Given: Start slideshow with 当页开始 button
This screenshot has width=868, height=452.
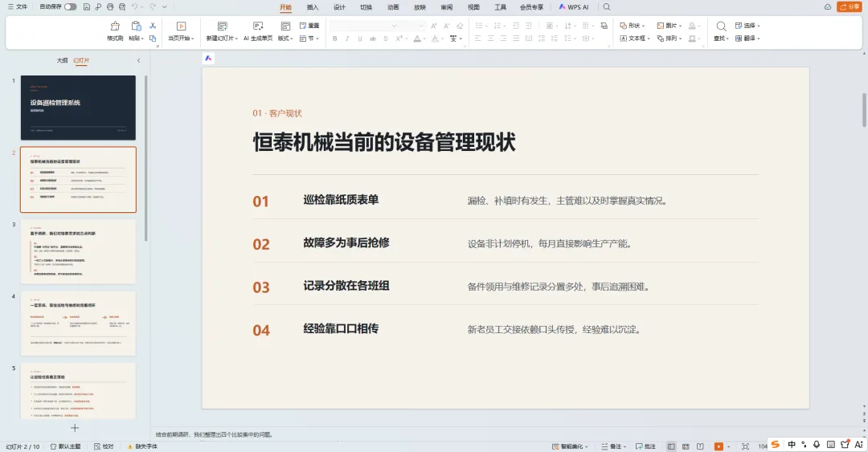Looking at the screenshot, I should (x=181, y=31).
